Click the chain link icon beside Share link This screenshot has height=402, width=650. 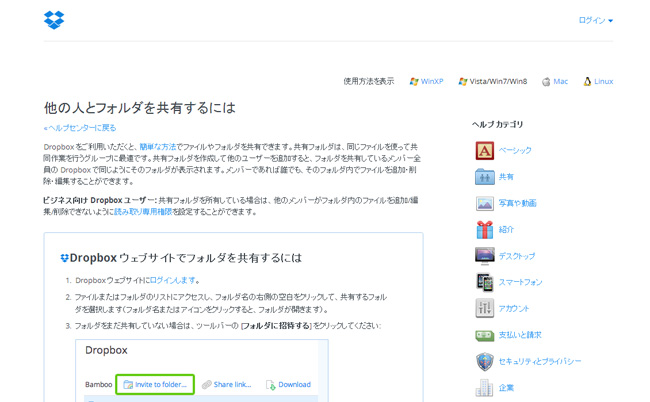(x=206, y=385)
